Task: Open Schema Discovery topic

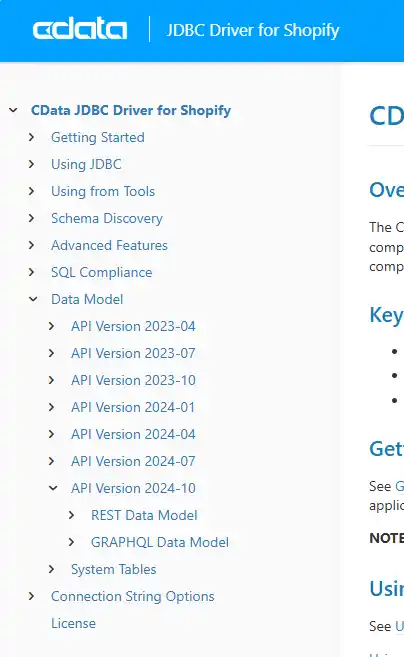Action: (107, 218)
